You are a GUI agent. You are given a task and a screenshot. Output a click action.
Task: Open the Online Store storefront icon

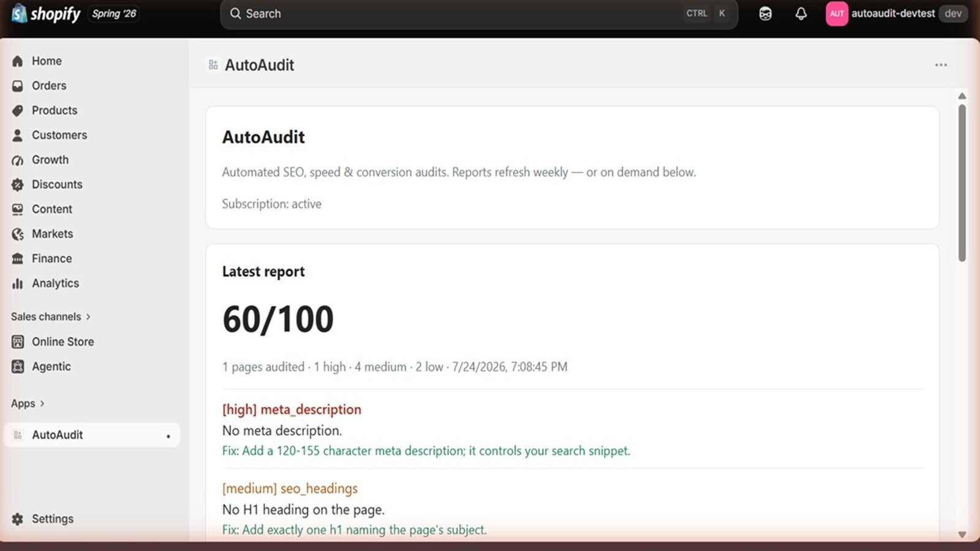click(x=18, y=342)
